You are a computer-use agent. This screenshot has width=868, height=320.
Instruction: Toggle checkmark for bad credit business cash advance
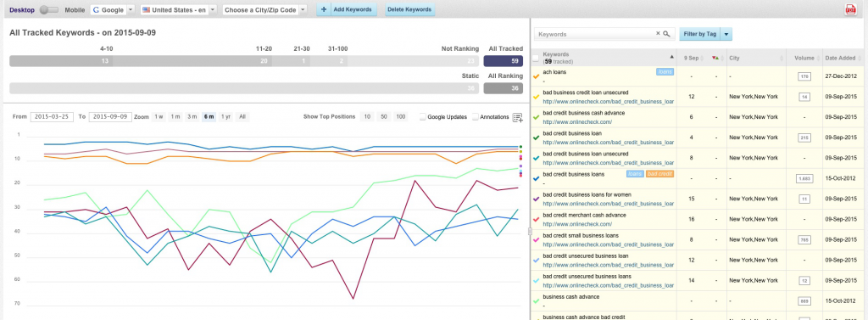pyautogui.click(x=536, y=118)
